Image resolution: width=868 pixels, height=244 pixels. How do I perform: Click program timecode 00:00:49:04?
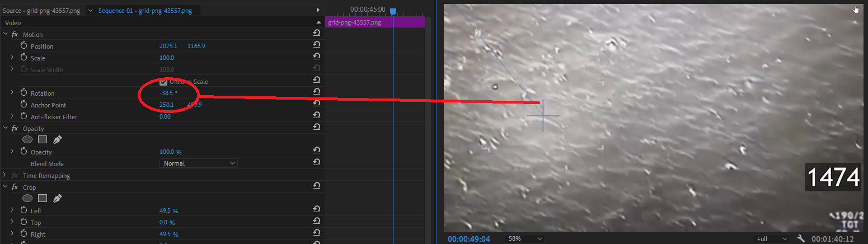(469, 239)
